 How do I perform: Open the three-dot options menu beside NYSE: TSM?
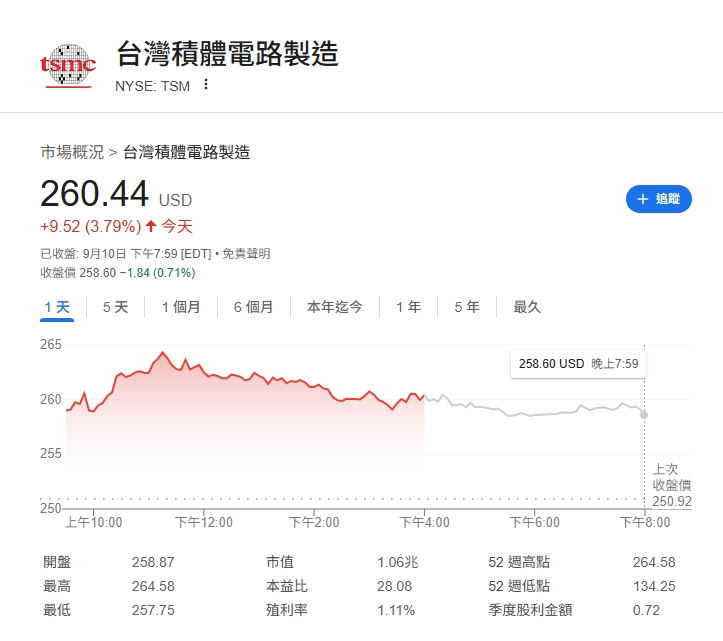point(206,85)
